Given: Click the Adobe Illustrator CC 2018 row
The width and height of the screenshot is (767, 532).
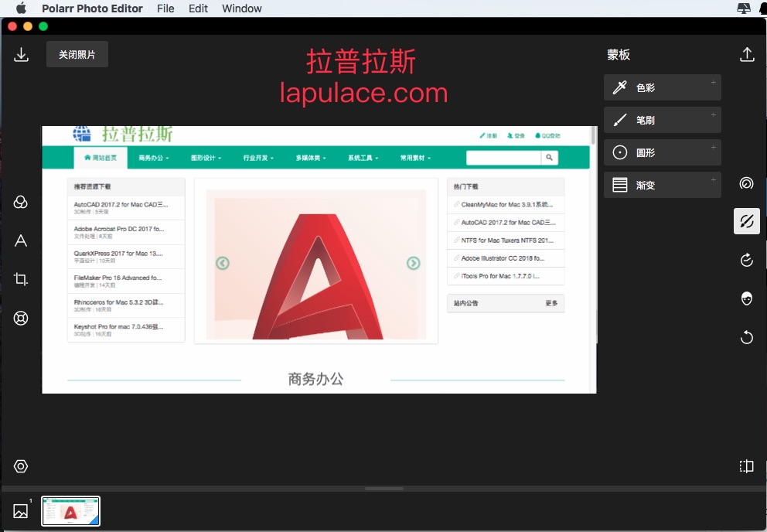Looking at the screenshot, I should click(x=506, y=258).
